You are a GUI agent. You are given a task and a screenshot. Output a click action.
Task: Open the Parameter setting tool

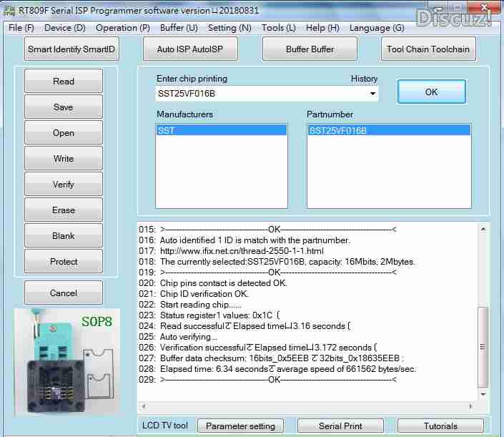click(240, 426)
